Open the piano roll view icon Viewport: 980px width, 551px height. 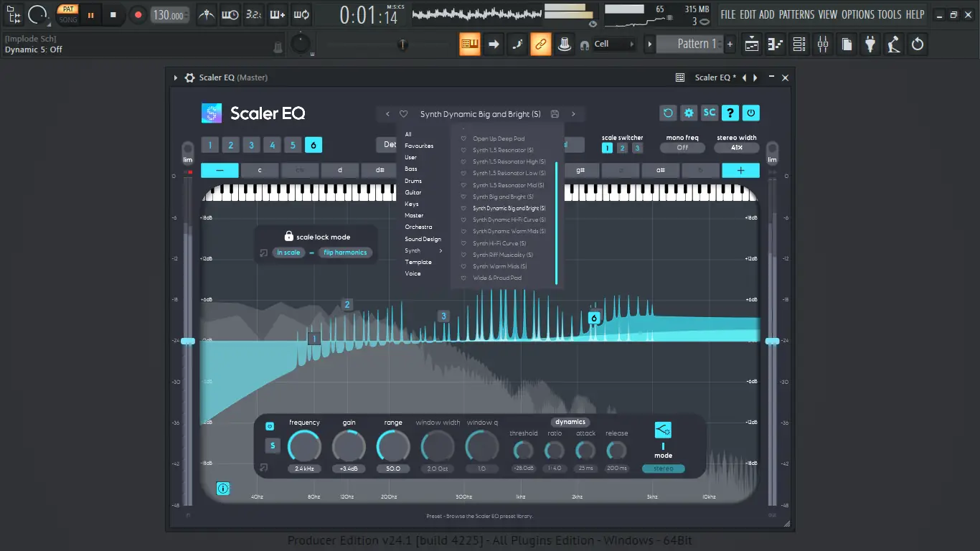[x=776, y=44]
